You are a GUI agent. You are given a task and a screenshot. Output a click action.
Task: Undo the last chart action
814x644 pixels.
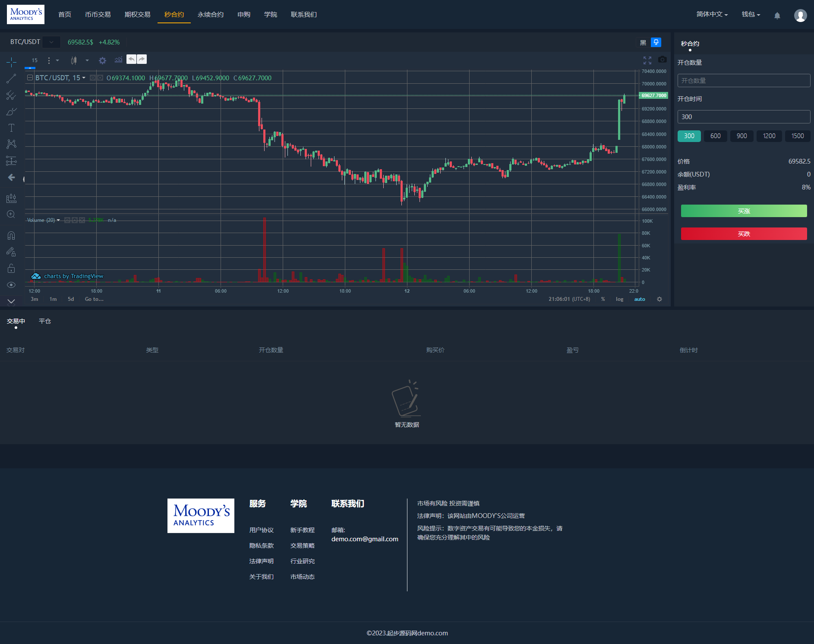[x=131, y=59]
